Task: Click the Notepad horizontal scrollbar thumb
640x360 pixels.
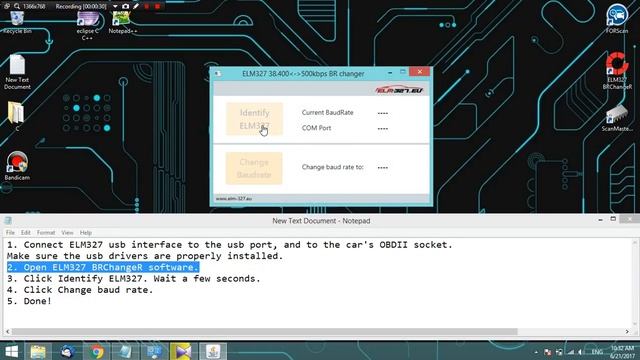Action: coord(264,331)
